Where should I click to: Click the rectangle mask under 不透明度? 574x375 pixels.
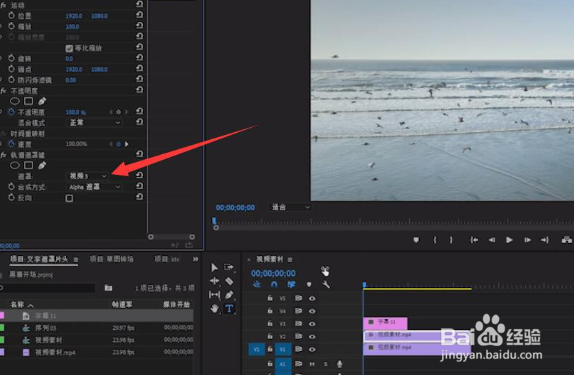tap(29, 101)
